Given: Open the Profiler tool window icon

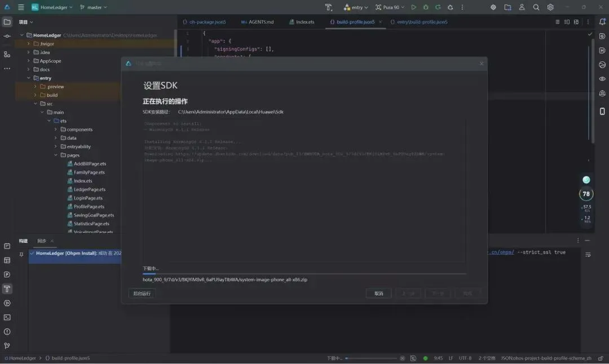Looking at the screenshot, I should pos(7,275).
